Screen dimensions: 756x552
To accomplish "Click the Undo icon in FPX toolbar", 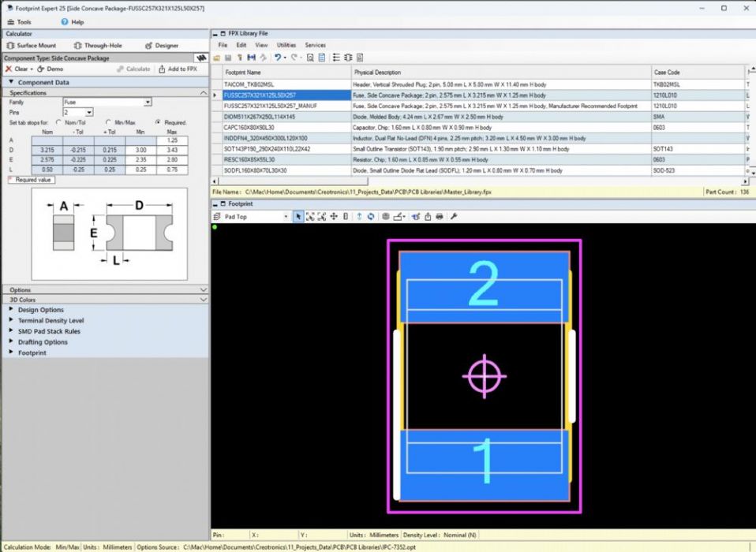I will click(278, 58).
